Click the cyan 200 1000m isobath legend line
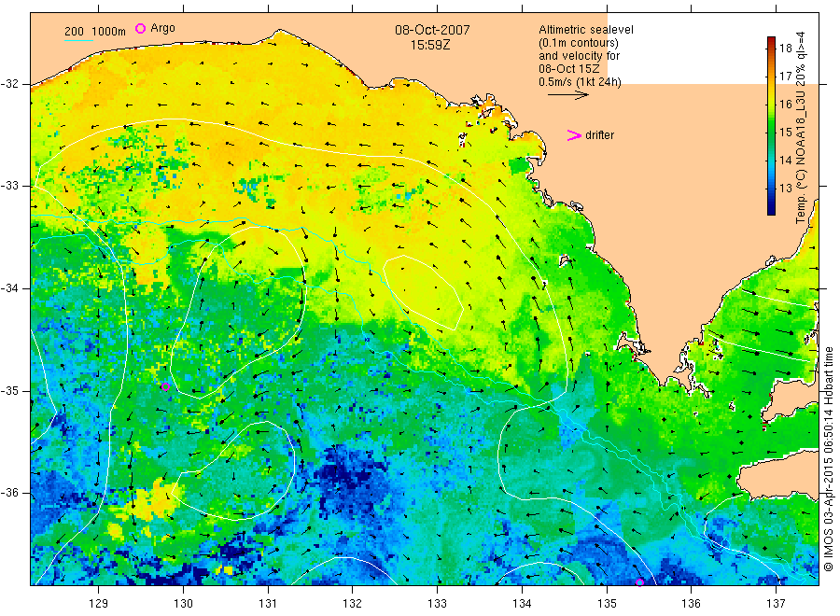Viewport: 840px width, 616px height. 78,40
